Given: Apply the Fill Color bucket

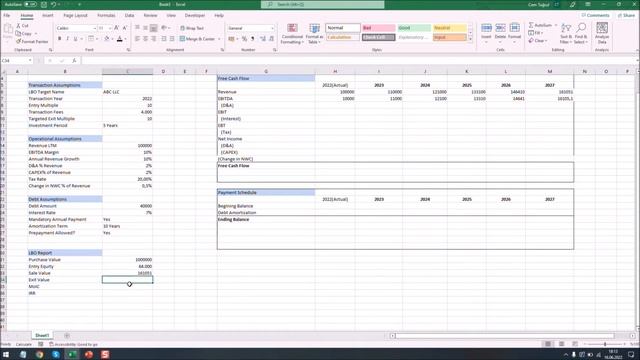Looking at the screenshot, I should point(107,39).
